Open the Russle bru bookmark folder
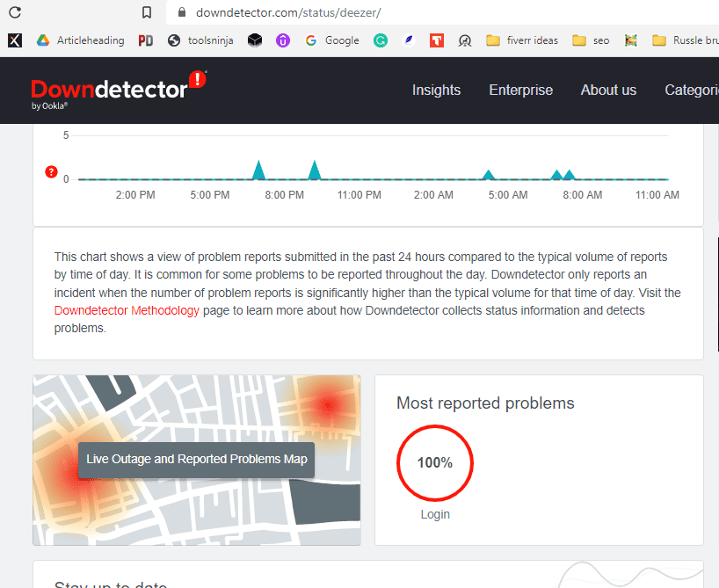719x588 pixels. tap(685, 40)
